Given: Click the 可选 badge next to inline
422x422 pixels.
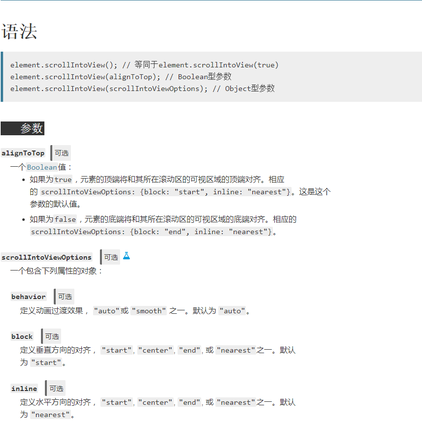Looking at the screenshot, I should tap(56, 389).
